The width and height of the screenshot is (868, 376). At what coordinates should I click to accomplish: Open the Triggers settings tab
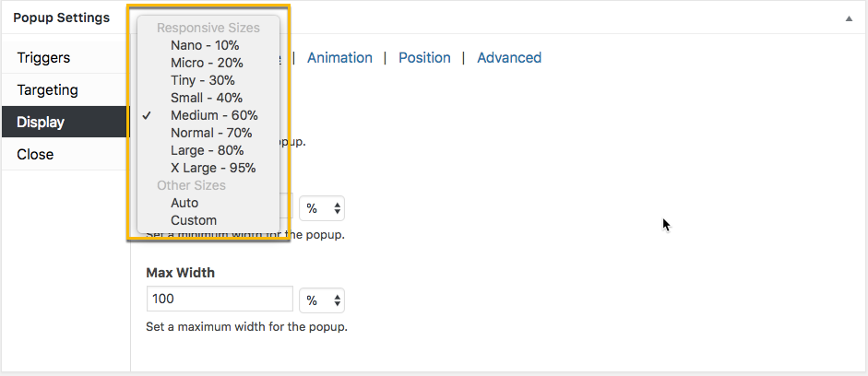[43, 58]
